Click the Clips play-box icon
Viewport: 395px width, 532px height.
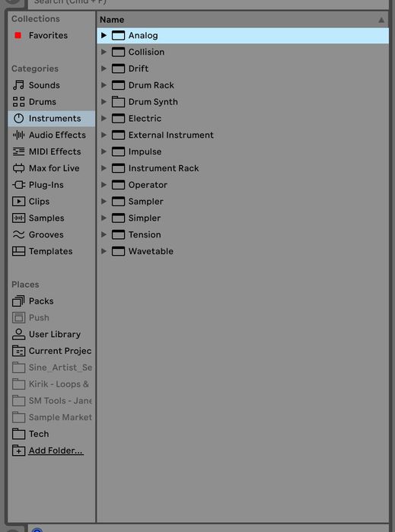click(19, 202)
